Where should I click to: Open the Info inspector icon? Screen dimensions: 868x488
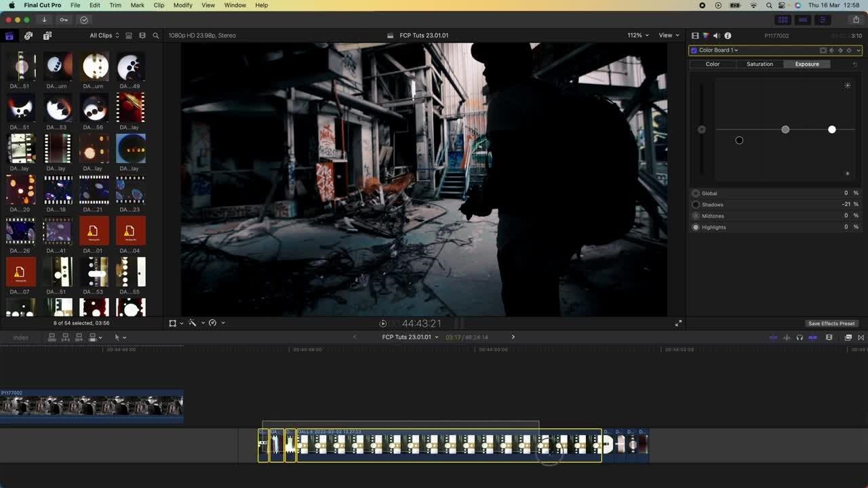(728, 35)
